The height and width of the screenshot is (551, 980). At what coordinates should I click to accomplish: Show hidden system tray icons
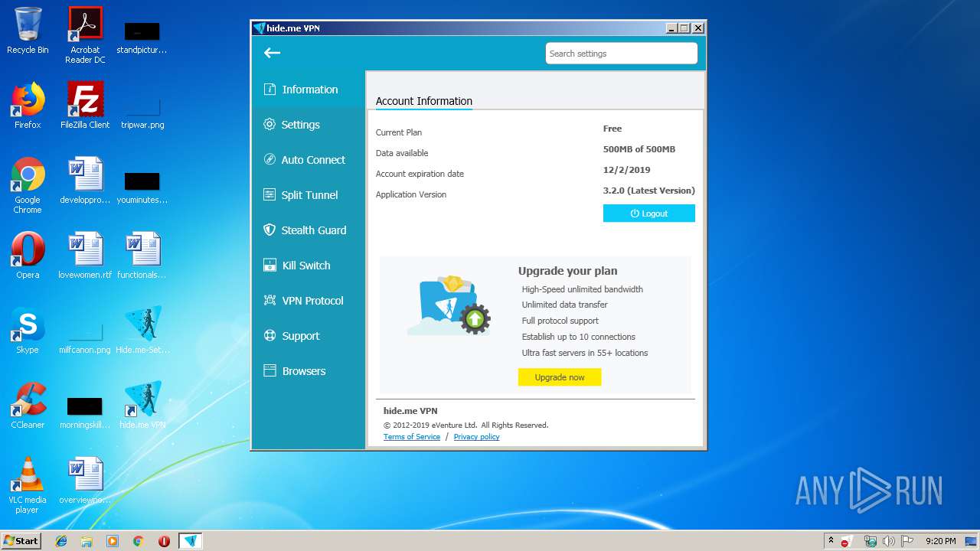tap(831, 541)
